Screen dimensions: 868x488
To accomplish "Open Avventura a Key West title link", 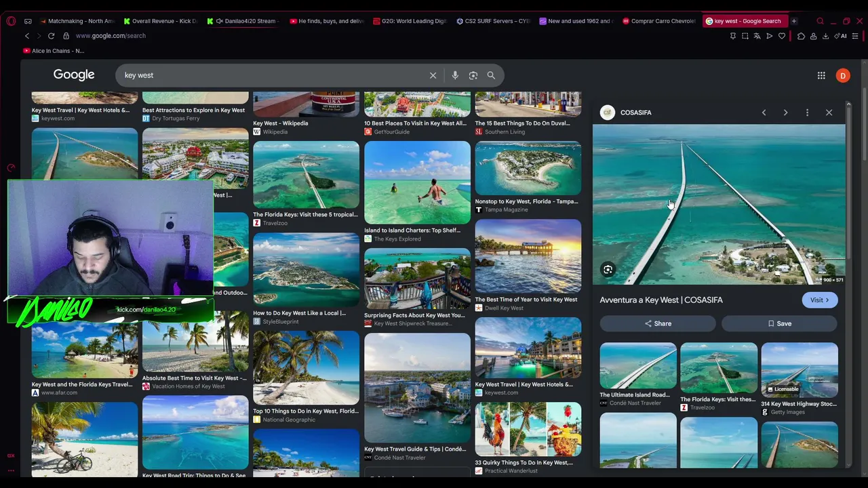I will [661, 300].
